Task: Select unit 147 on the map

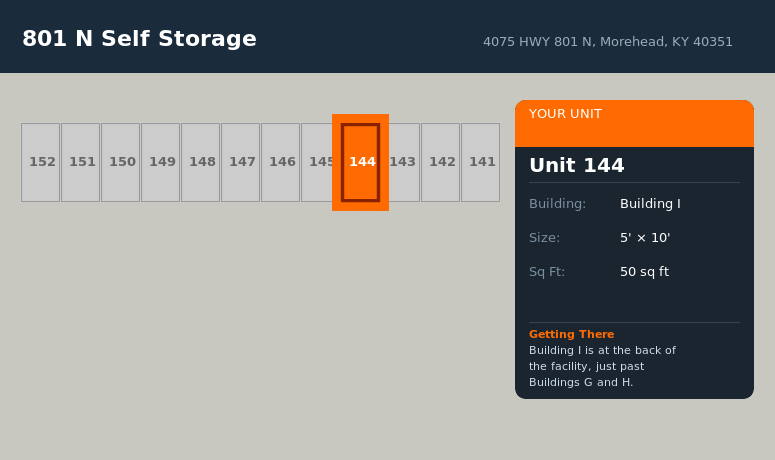Action: click(241, 162)
